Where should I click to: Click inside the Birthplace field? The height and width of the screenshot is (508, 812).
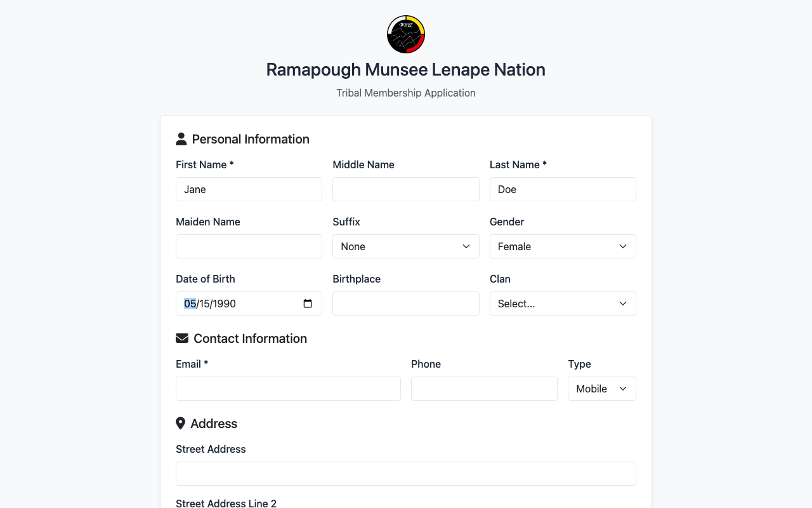405,304
